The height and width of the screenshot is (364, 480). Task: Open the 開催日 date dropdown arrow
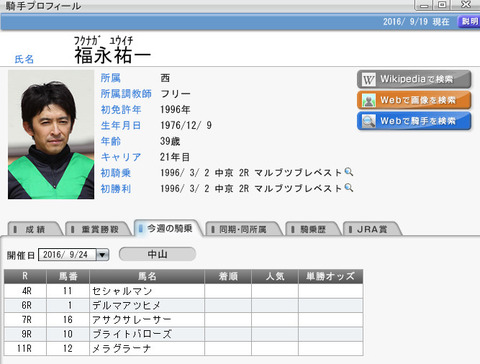[x=102, y=255]
